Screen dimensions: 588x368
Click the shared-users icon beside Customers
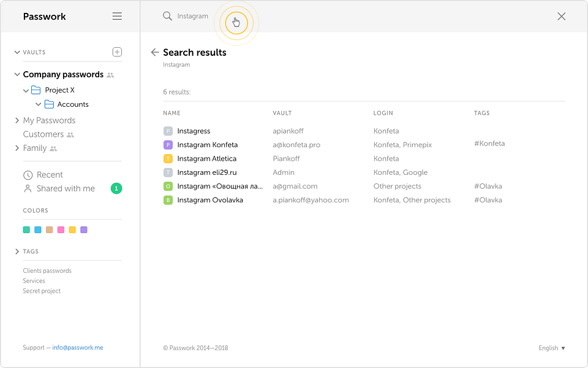(70, 135)
